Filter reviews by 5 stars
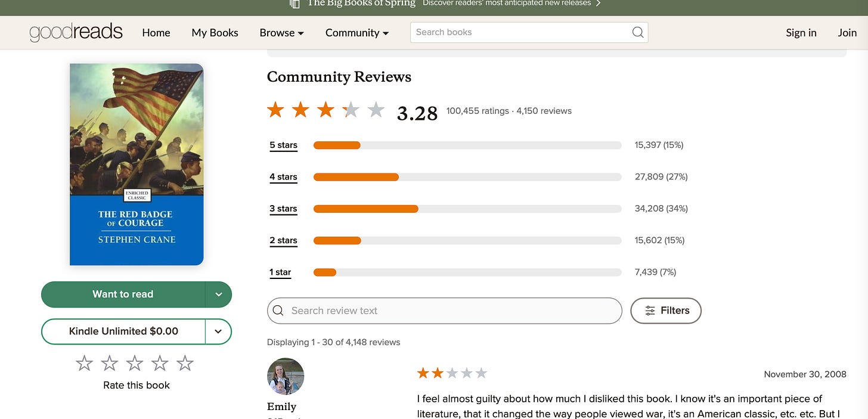Image resolution: width=868 pixels, height=419 pixels. click(283, 145)
